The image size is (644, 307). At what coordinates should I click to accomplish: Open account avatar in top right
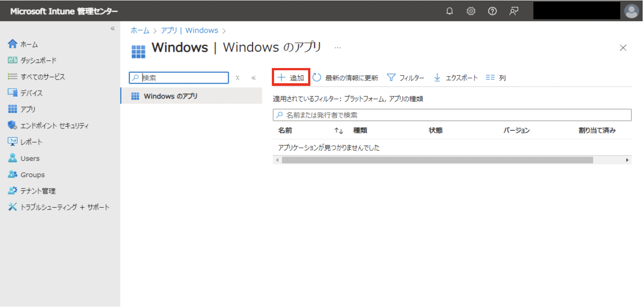click(631, 11)
